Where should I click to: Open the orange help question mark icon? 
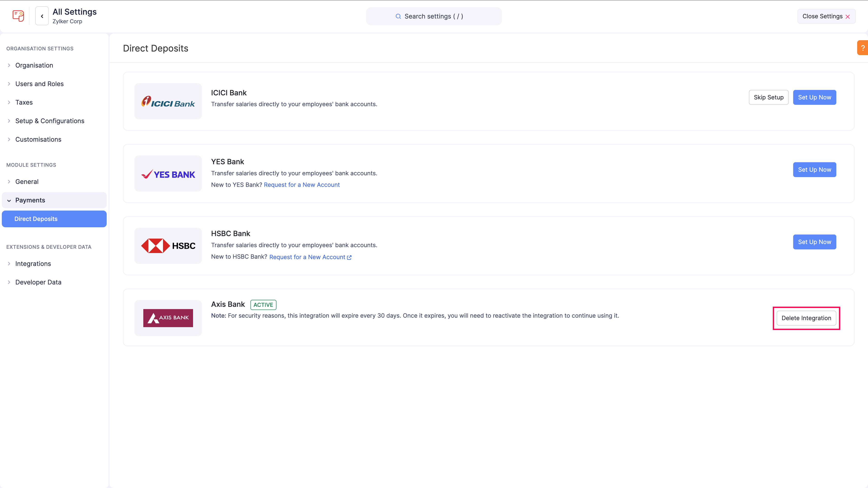coord(863,47)
